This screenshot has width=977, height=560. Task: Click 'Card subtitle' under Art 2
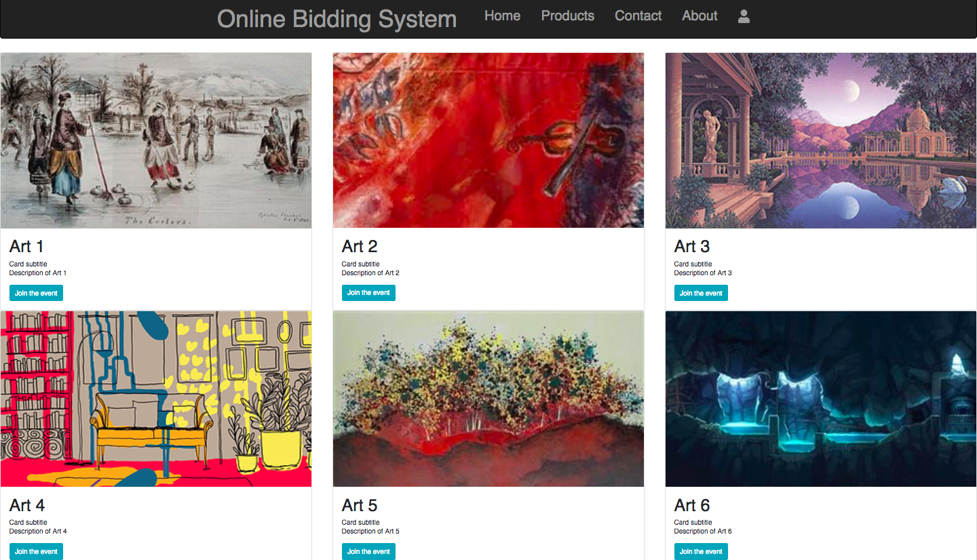coord(361,264)
